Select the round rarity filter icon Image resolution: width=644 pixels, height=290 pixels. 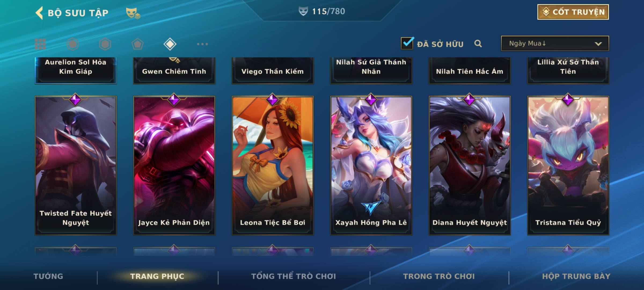pyautogui.click(x=73, y=44)
